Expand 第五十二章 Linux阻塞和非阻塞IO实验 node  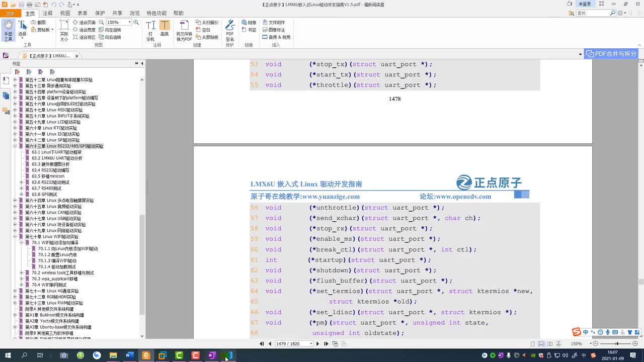tap(15, 80)
